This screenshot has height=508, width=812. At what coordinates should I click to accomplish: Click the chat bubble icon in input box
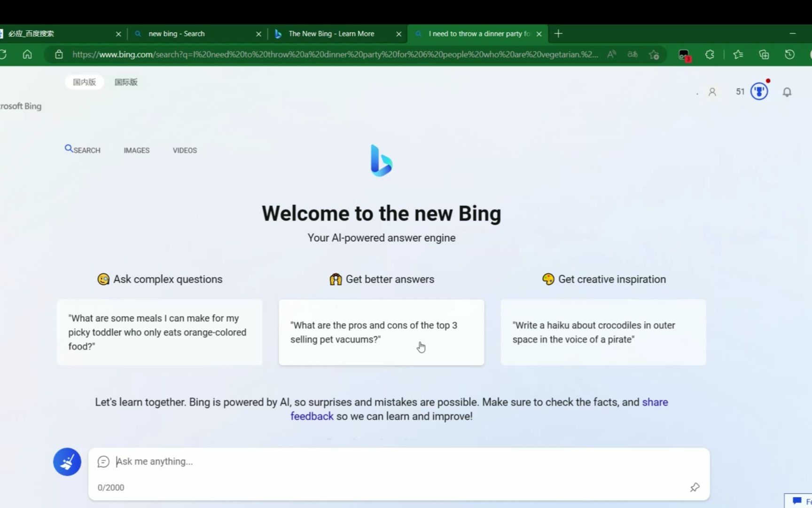(103, 462)
